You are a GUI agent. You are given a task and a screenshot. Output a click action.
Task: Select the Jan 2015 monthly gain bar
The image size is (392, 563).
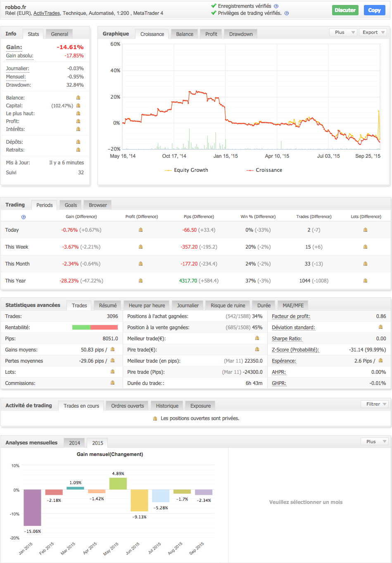pos(32,508)
